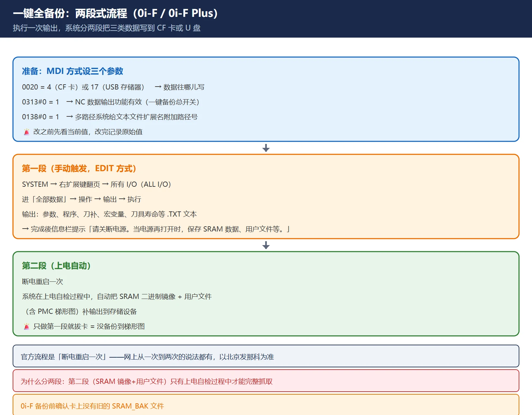Screen dimensions: 532x415
Task: Click the text 只做第一段就拔卡 = 没备份到梯形图
Action: [x=89, y=326]
